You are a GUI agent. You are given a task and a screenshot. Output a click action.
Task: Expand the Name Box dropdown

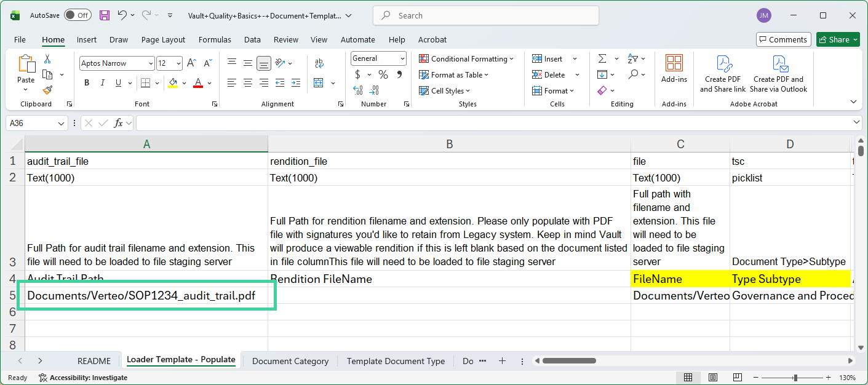click(62, 122)
